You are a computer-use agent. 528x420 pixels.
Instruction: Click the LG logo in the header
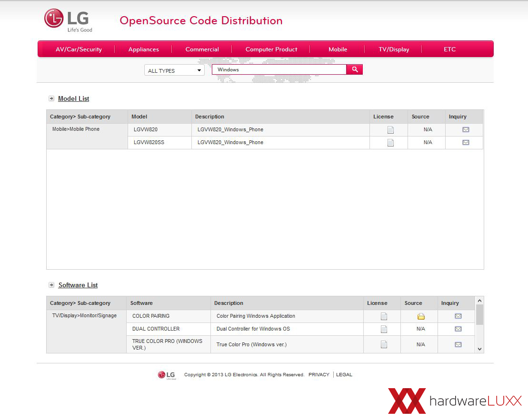click(x=68, y=20)
